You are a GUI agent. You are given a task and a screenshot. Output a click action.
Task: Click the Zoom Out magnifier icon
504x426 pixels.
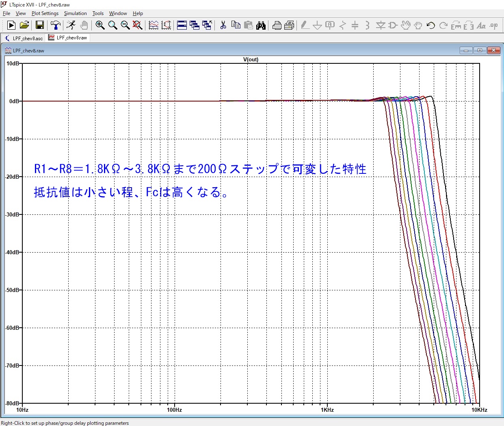(125, 26)
